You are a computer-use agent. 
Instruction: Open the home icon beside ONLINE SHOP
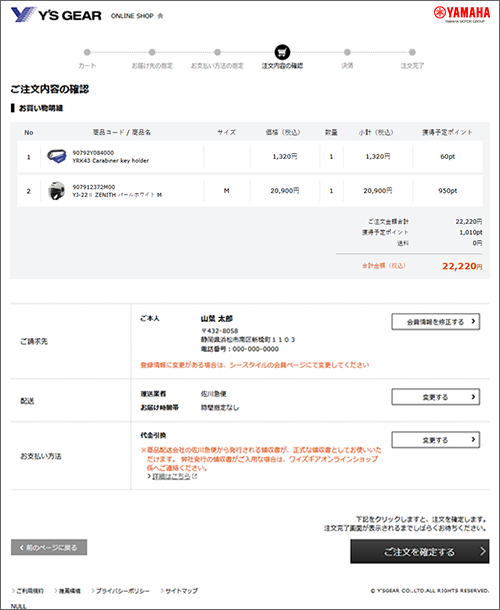point(160,16)
